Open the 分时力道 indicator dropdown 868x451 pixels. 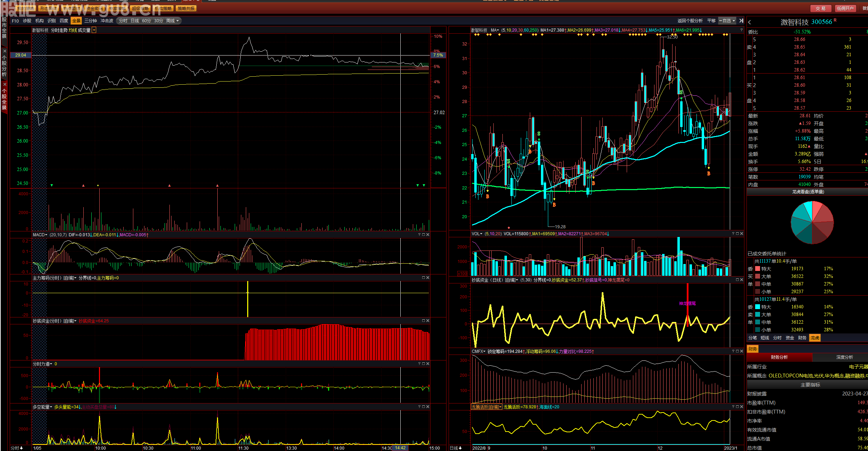(43, 364)
